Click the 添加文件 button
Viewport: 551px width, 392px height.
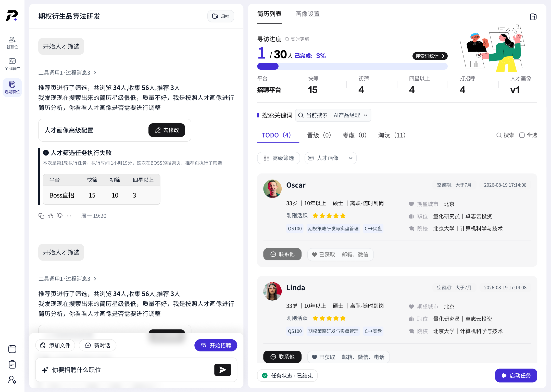(x=55, y=345)
